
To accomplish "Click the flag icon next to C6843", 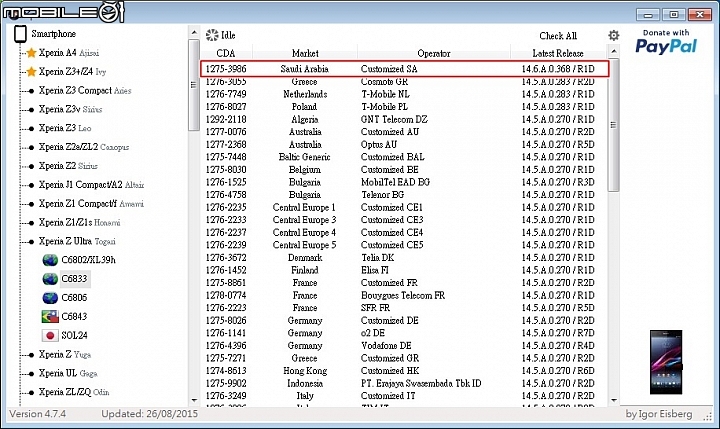I will point(50,316).
